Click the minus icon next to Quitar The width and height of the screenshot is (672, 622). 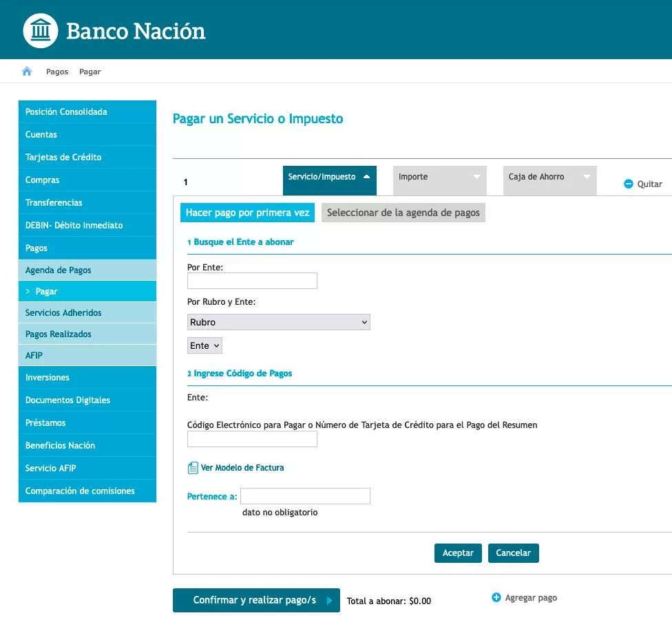click(x=629, y=184)
